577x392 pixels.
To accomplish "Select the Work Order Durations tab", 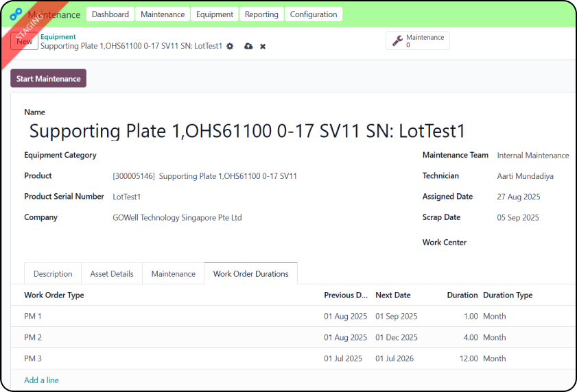I will tap(250, 273).
